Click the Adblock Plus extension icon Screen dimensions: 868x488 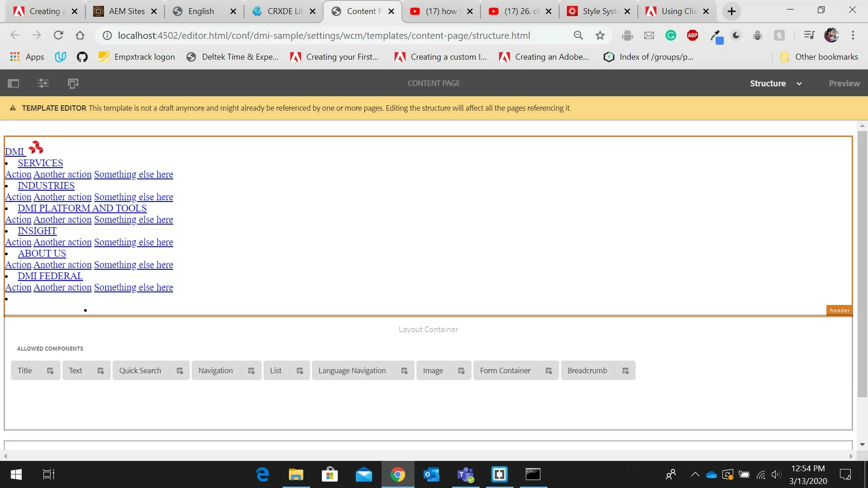692,35
